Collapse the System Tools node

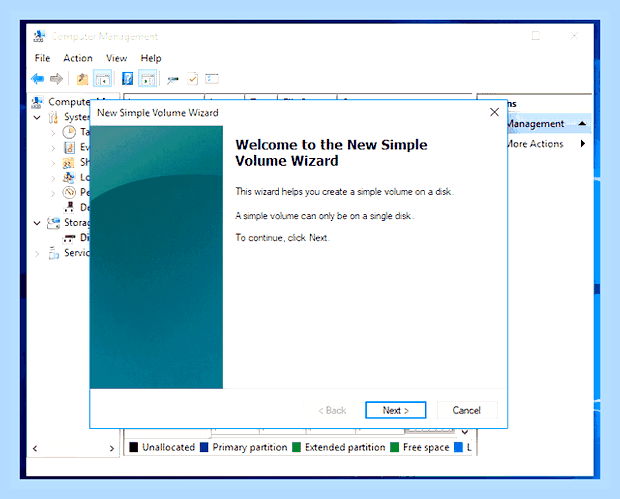point(37,117)
